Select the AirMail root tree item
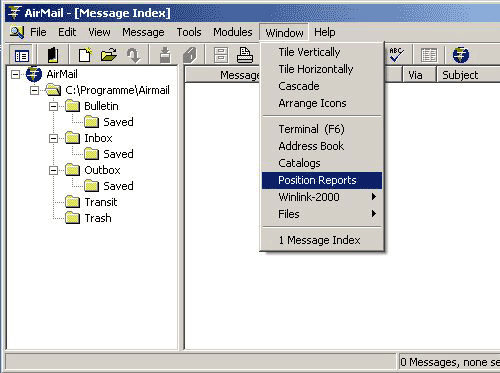This screenshot has height=373, width=500. pos(62,74)
